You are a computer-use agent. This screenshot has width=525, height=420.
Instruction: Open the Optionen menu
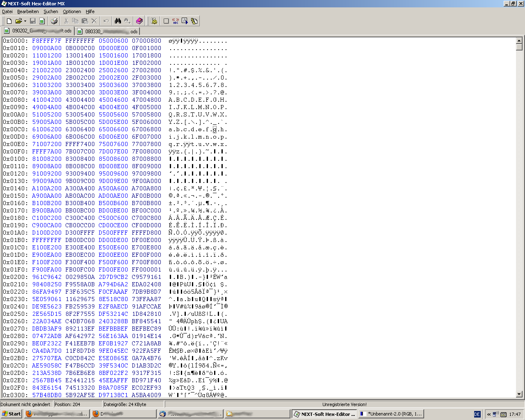(x=72, y=11)
